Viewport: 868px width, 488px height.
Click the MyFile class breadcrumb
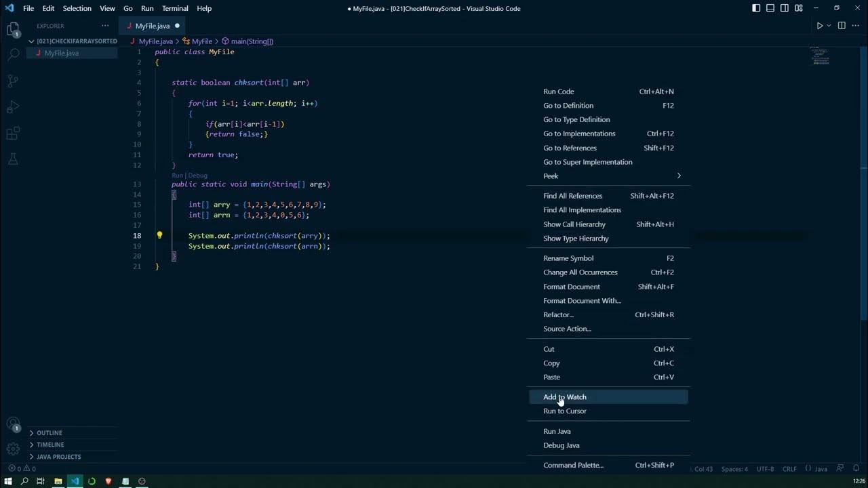tap(202, 41)
